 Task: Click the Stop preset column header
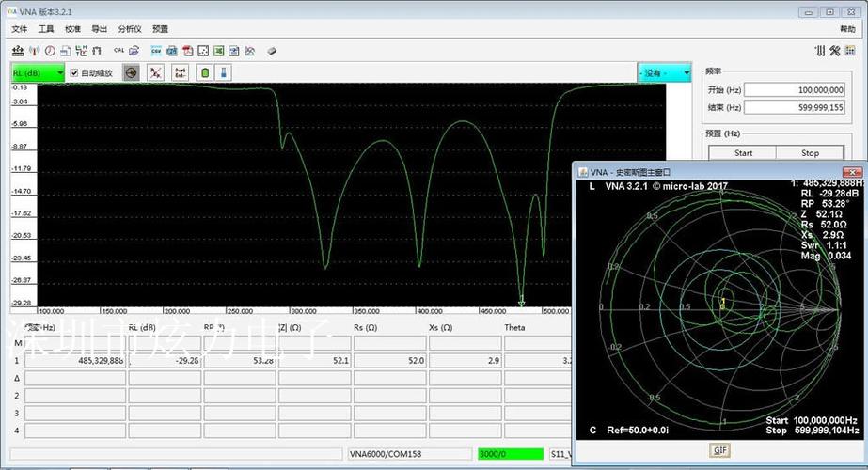tap(810, 153)
